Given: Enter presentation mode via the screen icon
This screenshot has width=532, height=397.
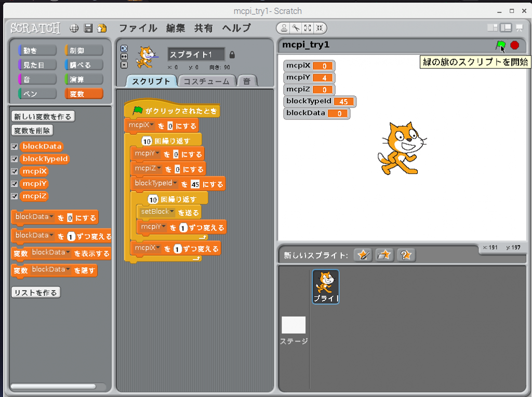Looking at the screenshot, I should [520, 28].
